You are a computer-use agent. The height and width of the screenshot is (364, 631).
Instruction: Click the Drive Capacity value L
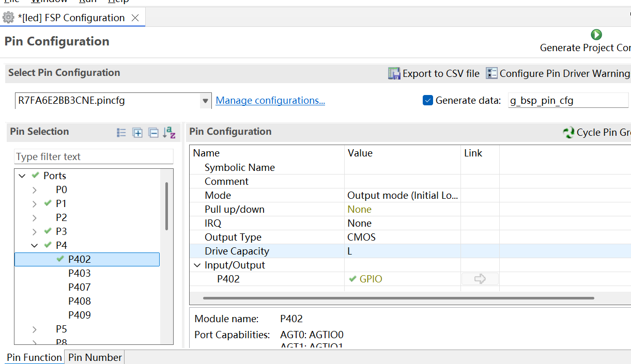403,251
